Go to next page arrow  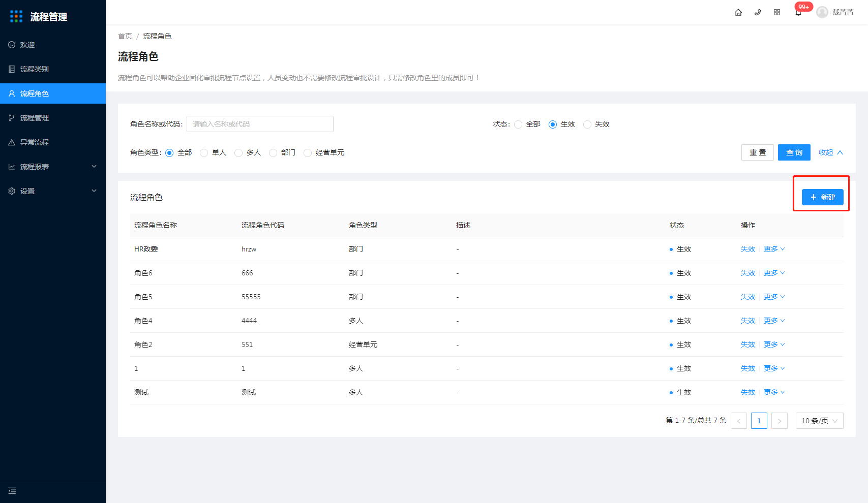tap(780, 421)
